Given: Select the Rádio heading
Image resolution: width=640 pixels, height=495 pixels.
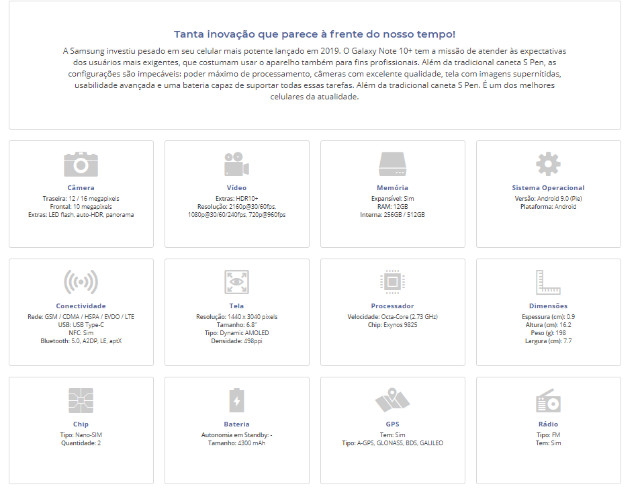Looking at the screenshot, I should click(x=548, y=424).
